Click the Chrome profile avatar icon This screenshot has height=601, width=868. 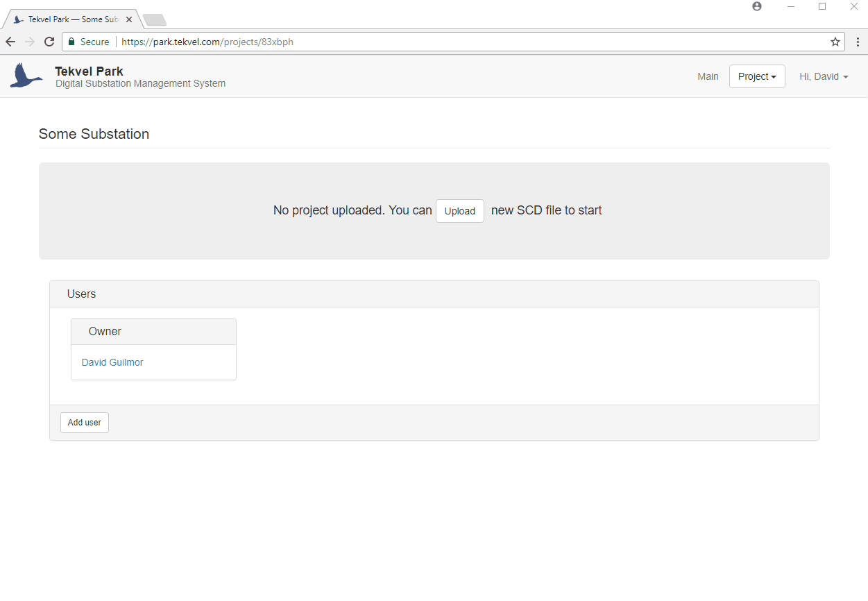[x=757, y=6]
